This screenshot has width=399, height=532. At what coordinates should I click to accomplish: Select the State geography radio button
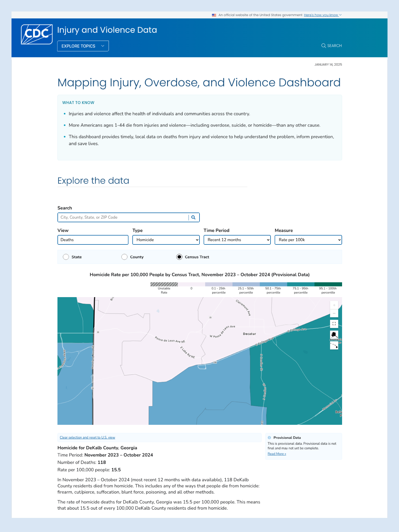(66, 257)
